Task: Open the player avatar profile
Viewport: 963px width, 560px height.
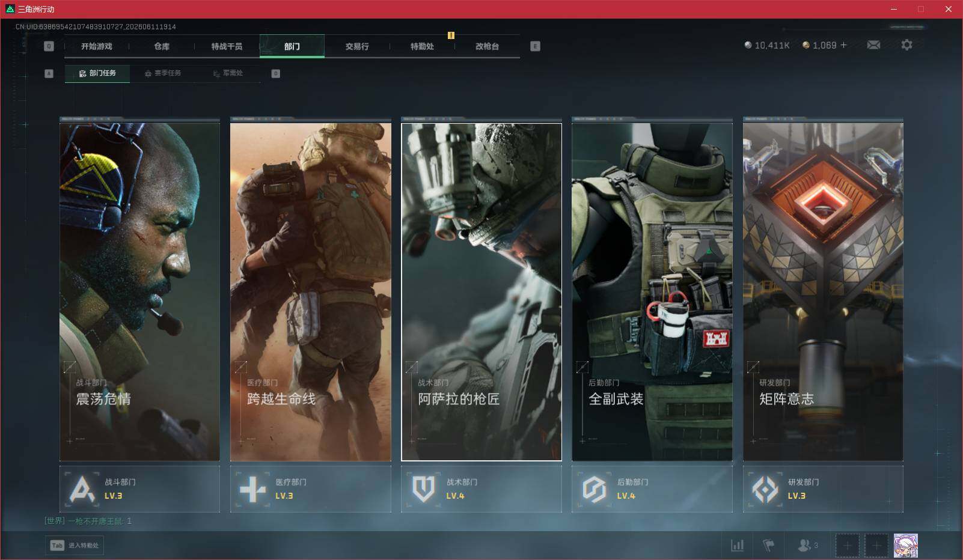Action: pyautogui.click(x=906, y=546)
